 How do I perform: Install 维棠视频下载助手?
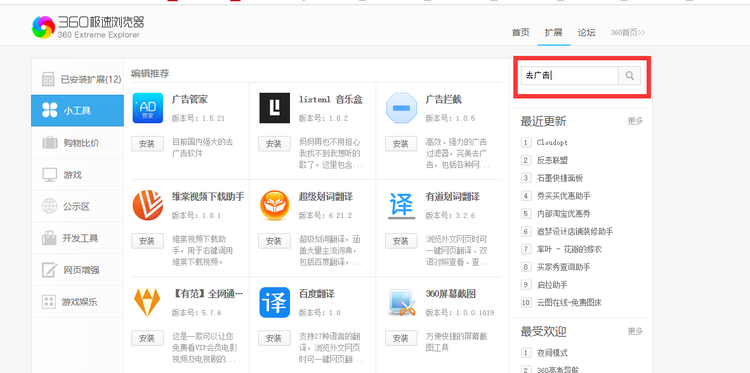[x=147, y=241]
